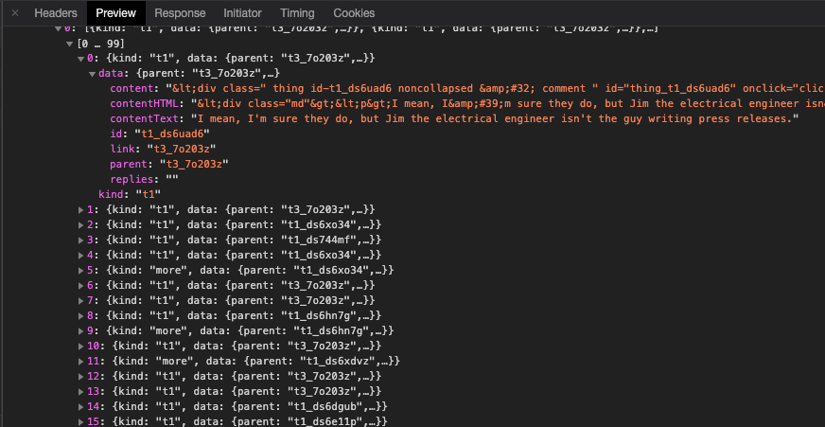Image resolution: width=825 pixels, height=427 pixels.
Task: Switch to the Headers tab
Action: [55, 13]
